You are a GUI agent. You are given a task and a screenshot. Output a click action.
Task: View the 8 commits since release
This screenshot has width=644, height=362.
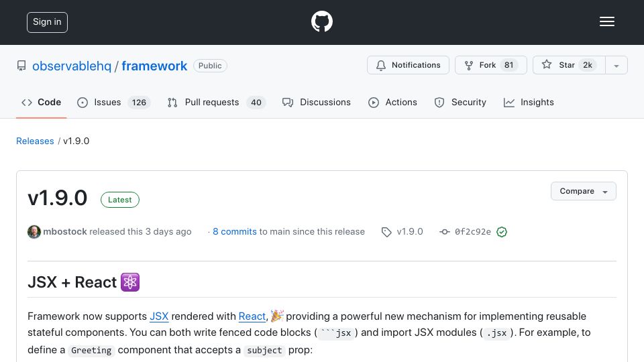click(x=235, y=231)
